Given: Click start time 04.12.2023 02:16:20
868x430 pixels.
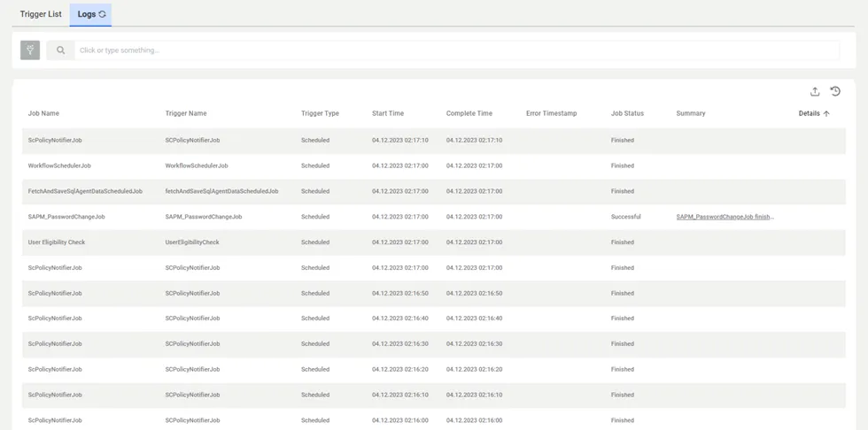Looking at the screenshot, I should (400, 369).
